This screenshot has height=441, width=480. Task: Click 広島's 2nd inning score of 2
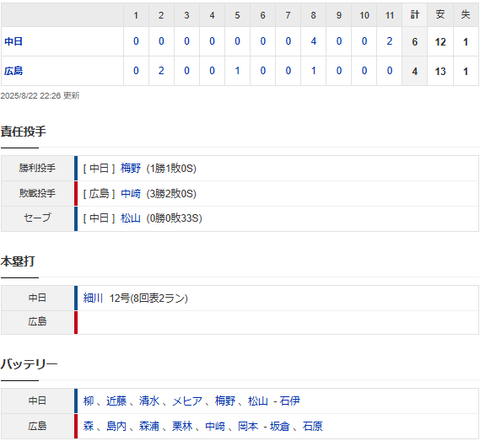click(x=161, y=71)
